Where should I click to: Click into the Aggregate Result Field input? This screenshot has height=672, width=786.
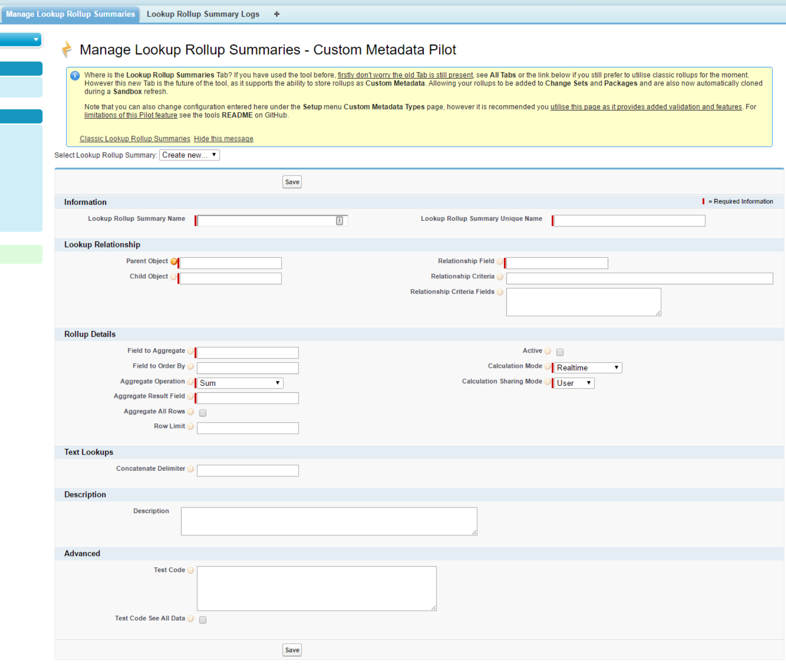pyautogui.click(x=248, y=398)
